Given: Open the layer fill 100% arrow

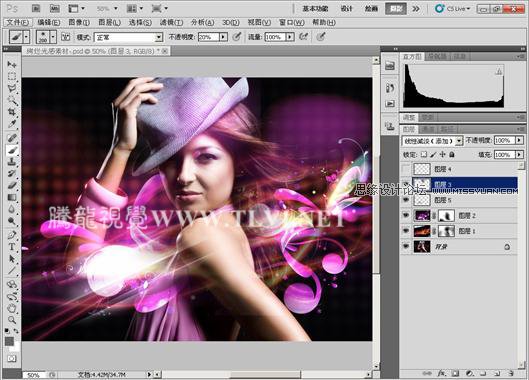Looking at the screenshot, I should click(x=519, y=155).
